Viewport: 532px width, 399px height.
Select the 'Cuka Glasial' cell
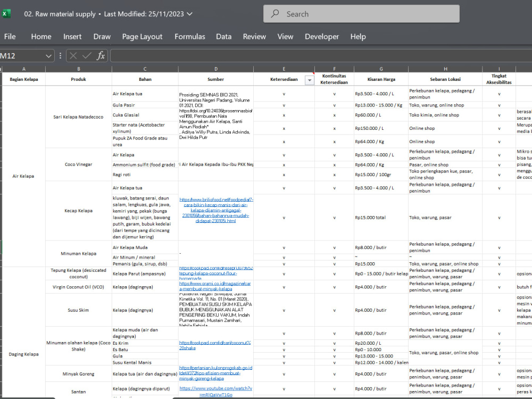[x=145, y=115]
